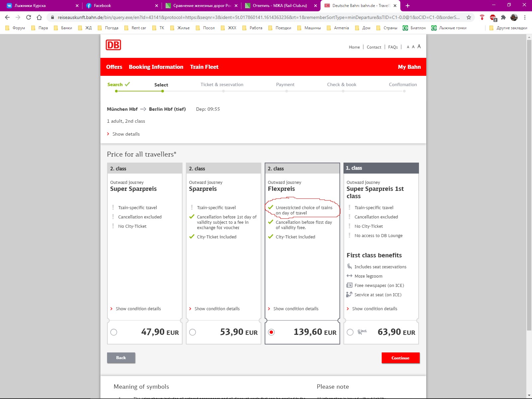
Task: Expand Super Sparpreis 1st class condition details
Action: click(x=374, y=309)
